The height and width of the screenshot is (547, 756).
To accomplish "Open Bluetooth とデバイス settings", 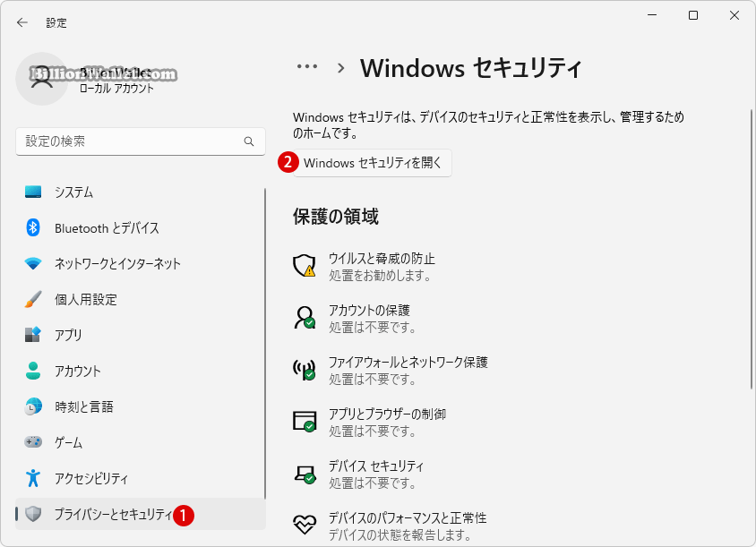I will pos(141,227).
